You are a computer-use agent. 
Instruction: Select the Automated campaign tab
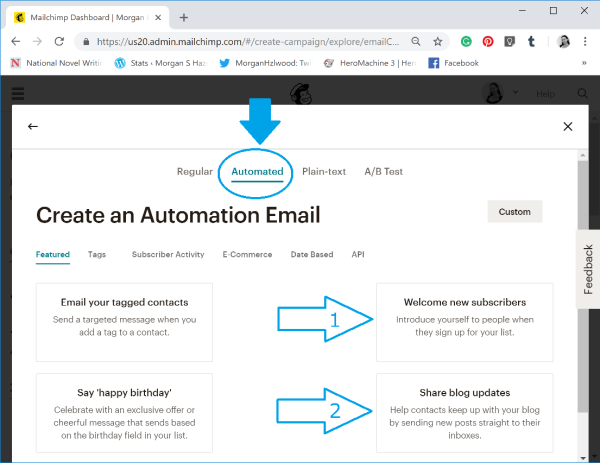tap(257, 171)
